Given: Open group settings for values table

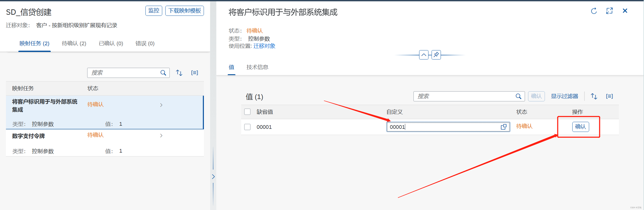Looking at the screenshot, I should (610, 96).
